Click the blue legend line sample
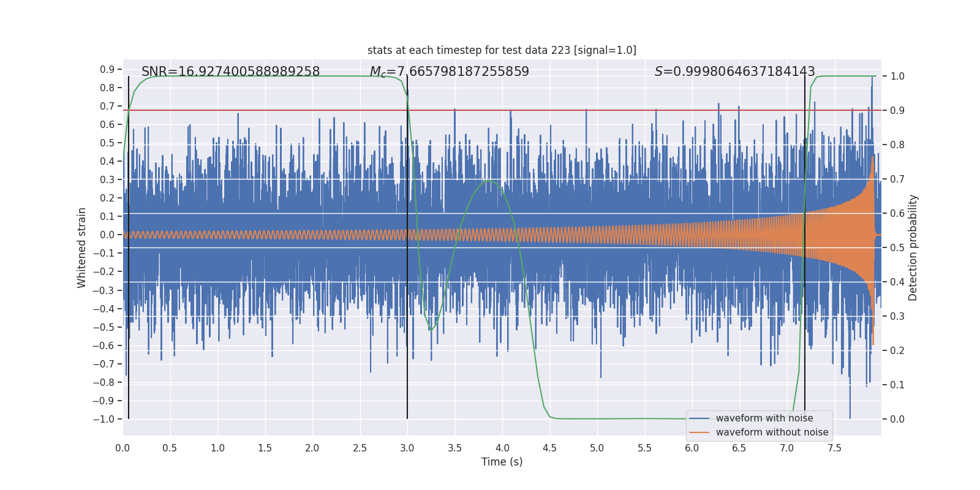 [x=699, y=418]
